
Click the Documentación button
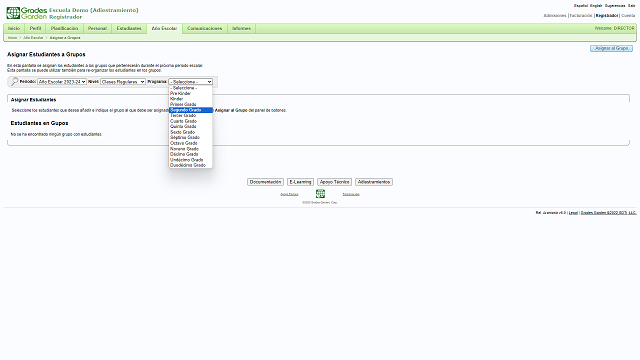(x=265, y=182)
